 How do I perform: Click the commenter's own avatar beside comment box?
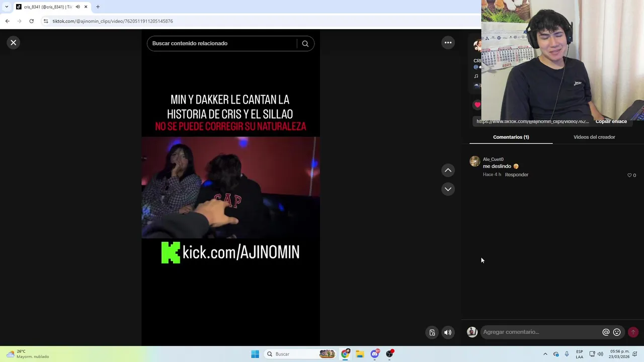pyautogui.click(x=472, y=332)
